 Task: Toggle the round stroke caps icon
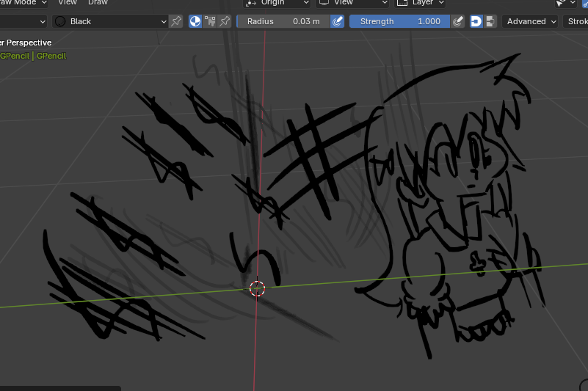pyautogui.click(x=476, y=21)
